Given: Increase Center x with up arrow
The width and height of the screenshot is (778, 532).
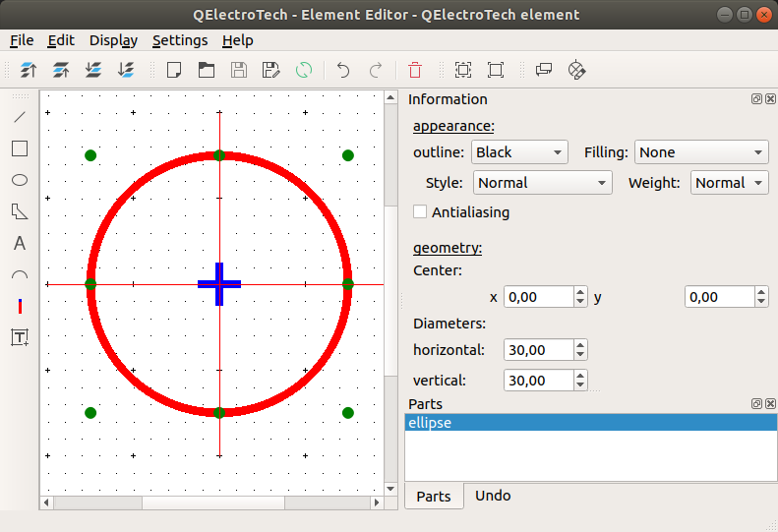Looking at the screenshot, I should click(x=580, y=292).
